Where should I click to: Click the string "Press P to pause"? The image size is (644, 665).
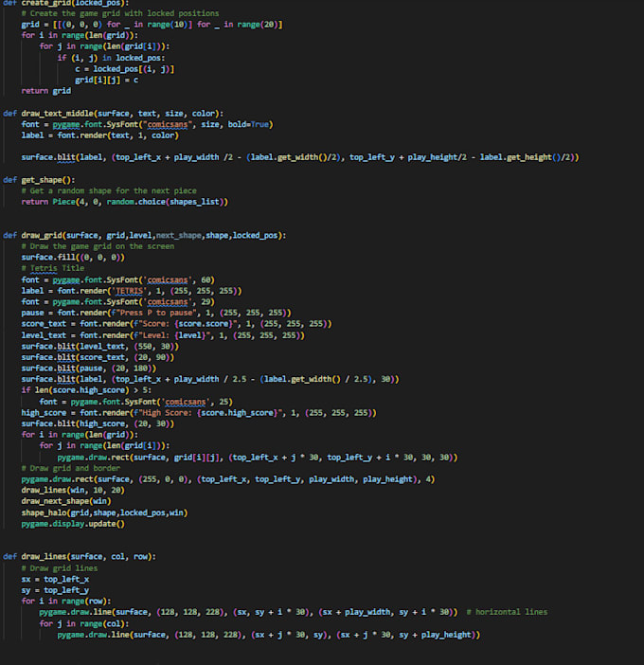pos(154,313)
